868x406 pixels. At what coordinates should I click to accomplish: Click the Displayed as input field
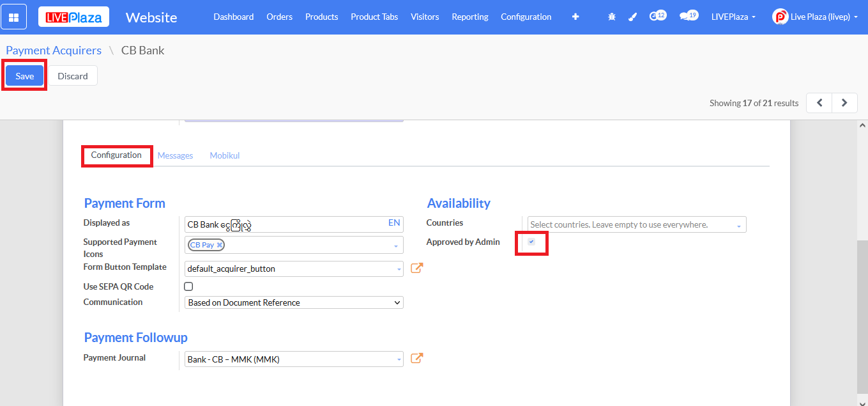294,224
